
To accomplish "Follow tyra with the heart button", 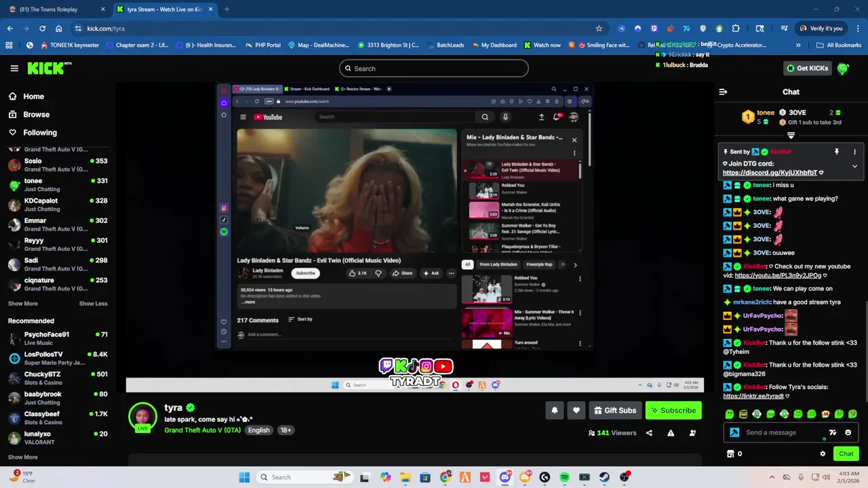I will click(x=576, y=410).
